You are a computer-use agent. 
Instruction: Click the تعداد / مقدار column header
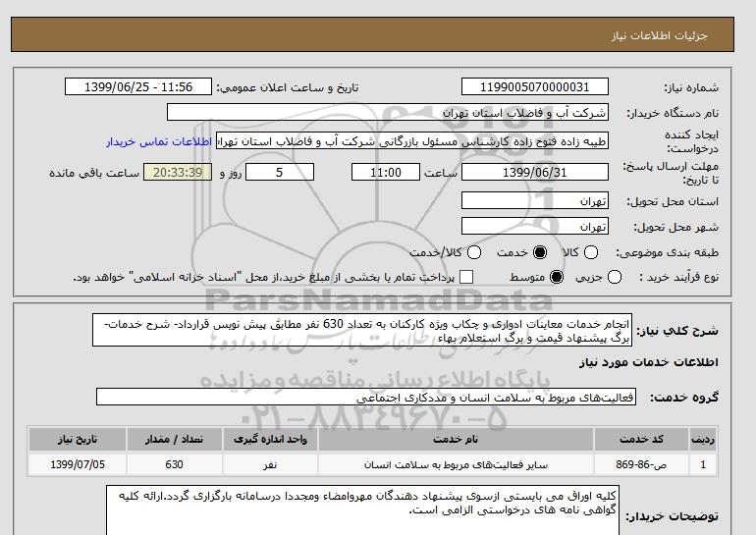click(174, 440)
